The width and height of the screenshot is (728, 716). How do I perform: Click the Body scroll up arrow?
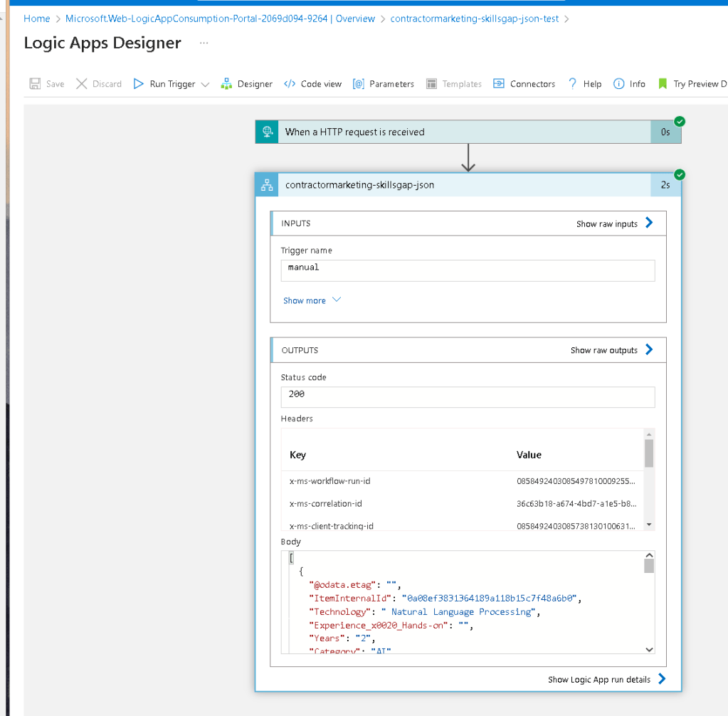pyautogui.click(x=649, y=555)
